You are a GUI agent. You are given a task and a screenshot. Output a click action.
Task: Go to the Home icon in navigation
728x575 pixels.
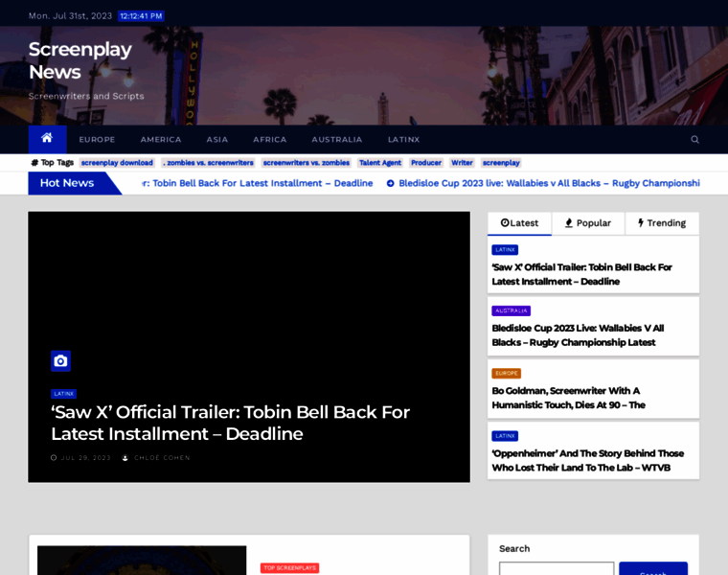coord(47,139)
